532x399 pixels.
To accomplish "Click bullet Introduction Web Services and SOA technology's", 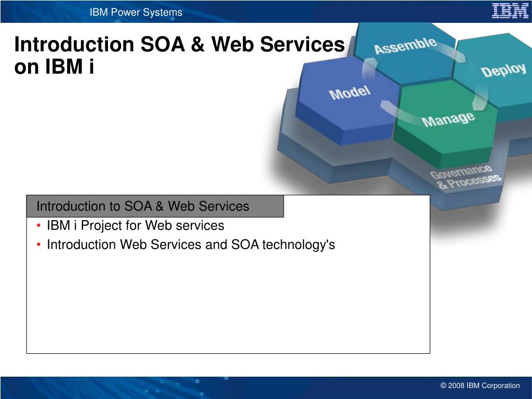I will tap(191, 245).
